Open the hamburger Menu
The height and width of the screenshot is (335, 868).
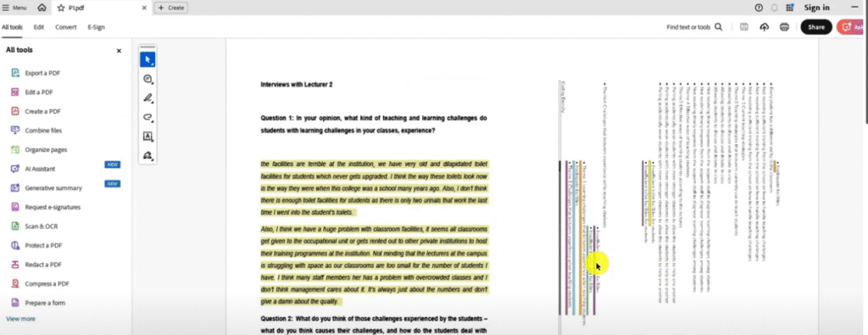tap(14, 8)
